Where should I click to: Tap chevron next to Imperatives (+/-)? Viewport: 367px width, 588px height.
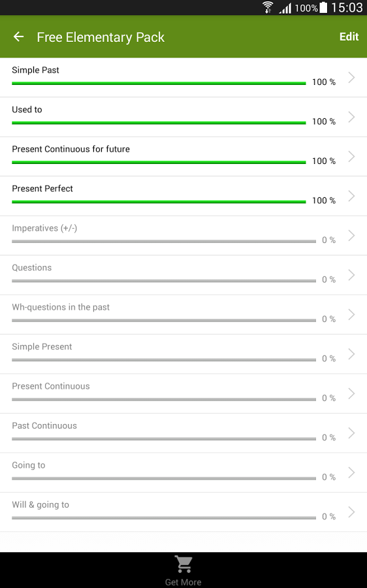tap(351, 235)
